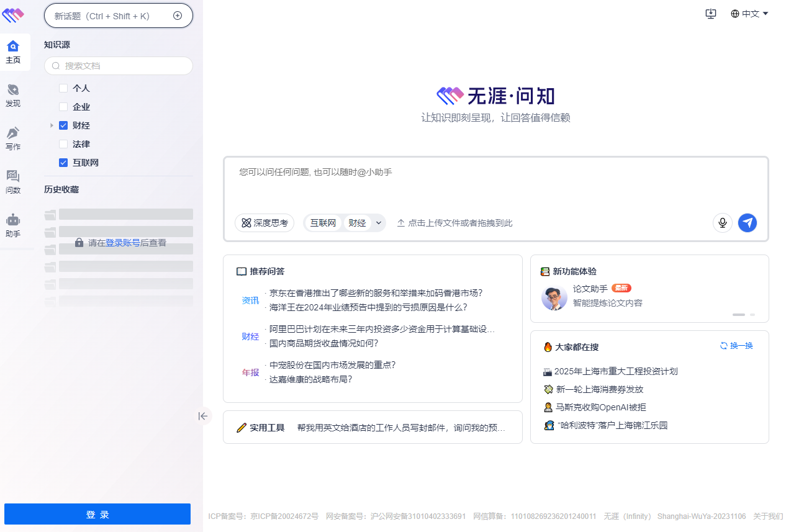
Task: Click the 换一换 refresh link
Action: coord(736,346)
